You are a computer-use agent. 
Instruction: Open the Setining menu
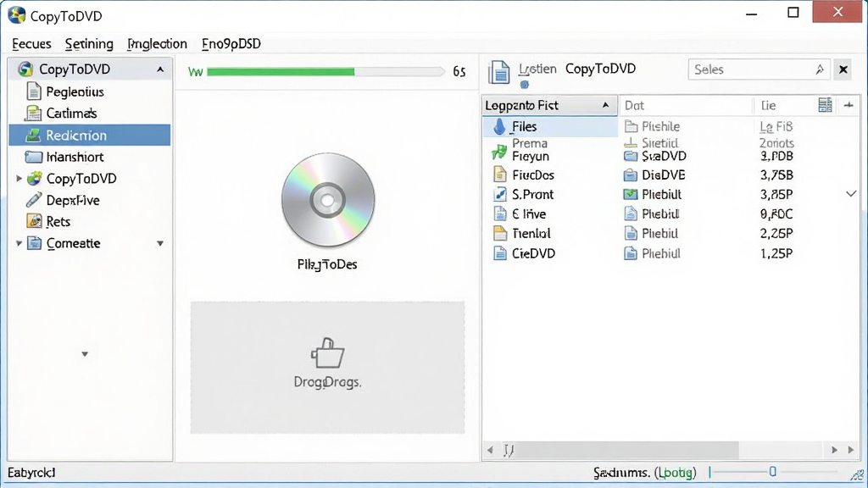coord(89,44)
